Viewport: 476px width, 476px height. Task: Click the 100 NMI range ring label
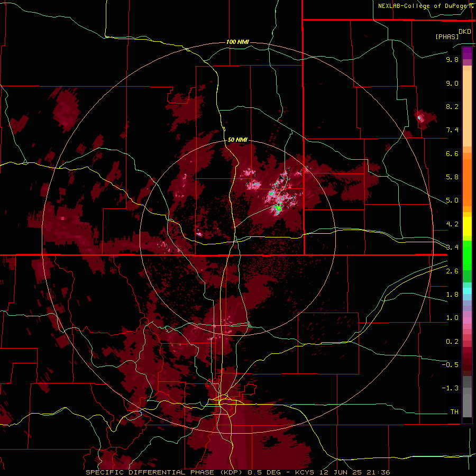[237, 42]
